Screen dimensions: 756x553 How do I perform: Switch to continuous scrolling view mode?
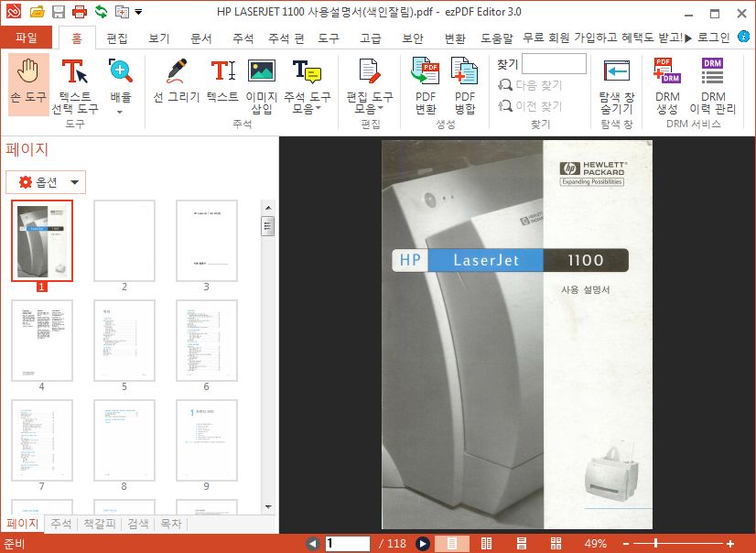(x=521, y=544)
